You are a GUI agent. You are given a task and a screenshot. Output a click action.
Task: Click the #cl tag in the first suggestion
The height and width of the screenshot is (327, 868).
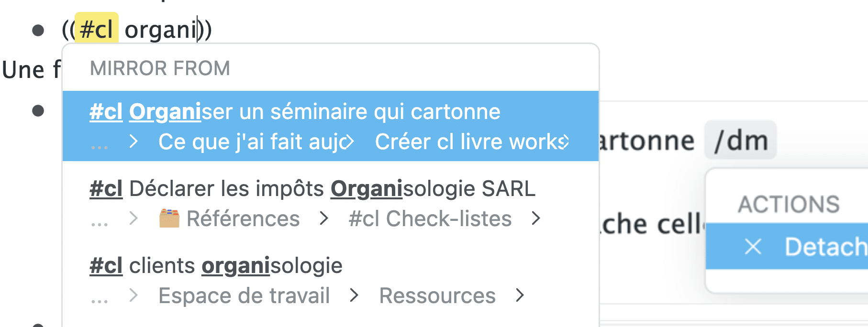click(x=105, y=111)
